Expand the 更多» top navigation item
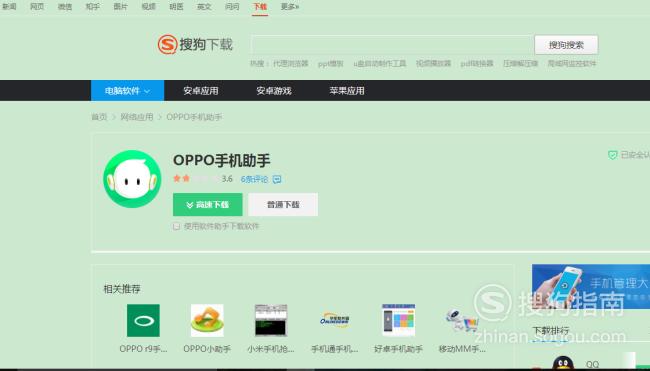The height and width of the screenshot is (371, 650). 290,7
